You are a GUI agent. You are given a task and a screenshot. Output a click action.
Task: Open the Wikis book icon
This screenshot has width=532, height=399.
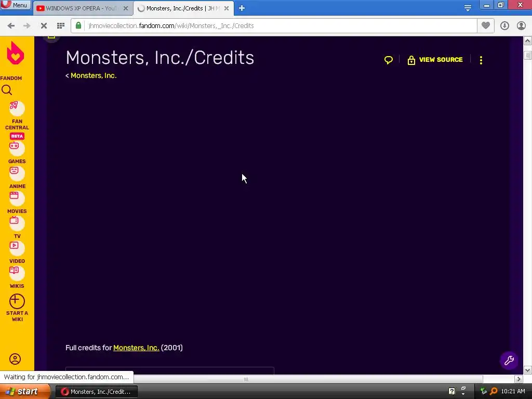pos(17,273)
